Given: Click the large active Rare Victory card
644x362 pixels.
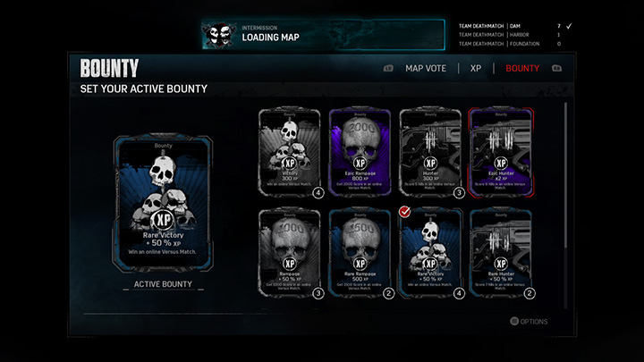Looking at the screenshot, I should (163, 203).
